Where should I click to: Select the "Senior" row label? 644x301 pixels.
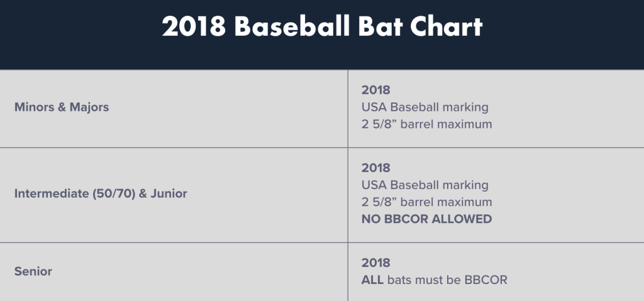point(33,271)
